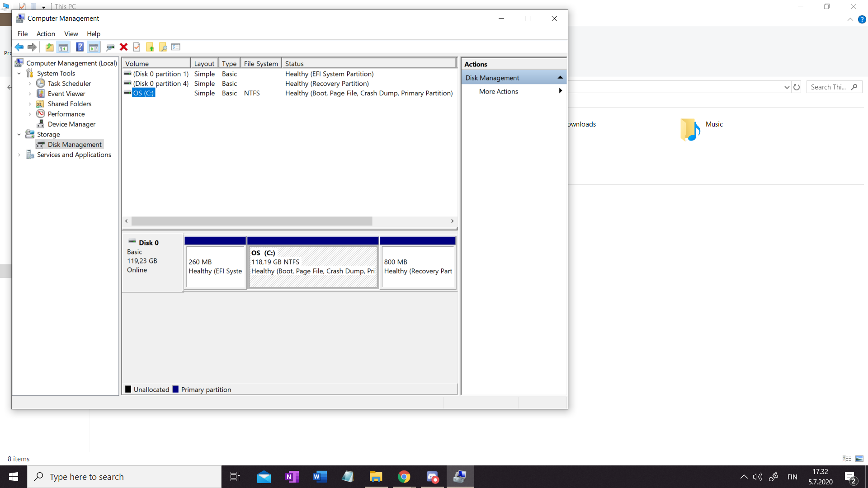
Task: Open Chrome from the taskbar
Action: click(404, 477)
